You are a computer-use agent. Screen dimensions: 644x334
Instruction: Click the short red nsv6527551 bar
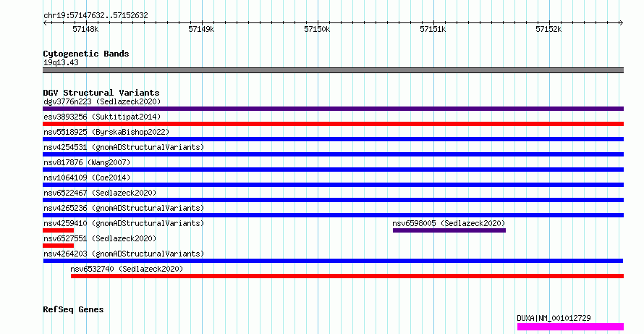(x=59, y=246)
